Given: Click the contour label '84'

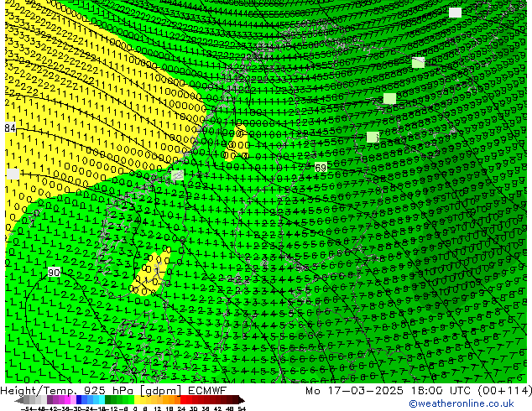Looking at the screenshot, I should pyautogui.click(x=10, y=127).
